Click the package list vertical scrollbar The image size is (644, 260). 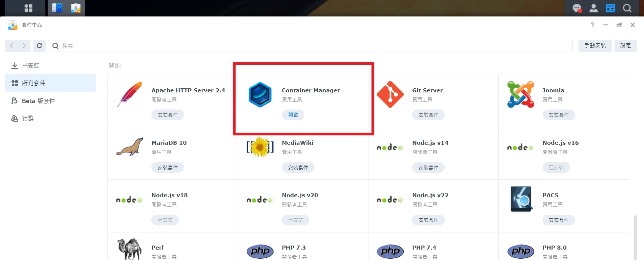[635, 237]
